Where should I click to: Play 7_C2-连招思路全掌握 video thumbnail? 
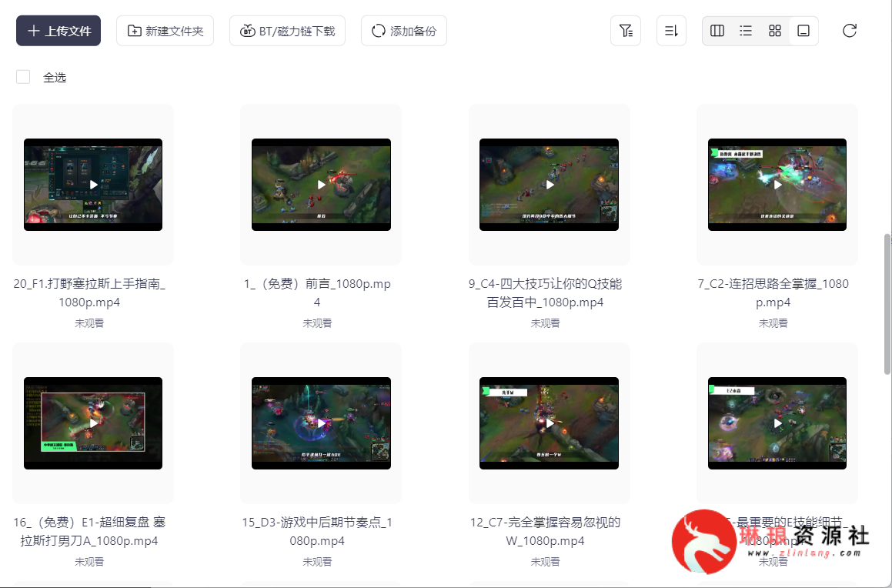[777, 184]
